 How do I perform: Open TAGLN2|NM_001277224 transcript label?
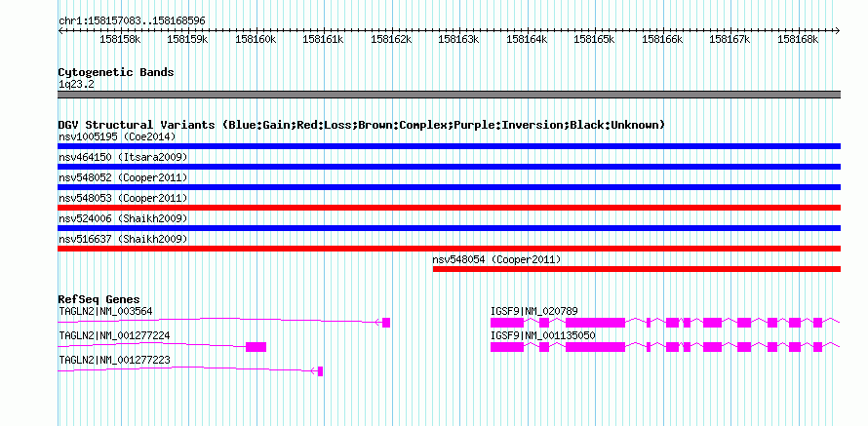point(114,335)
